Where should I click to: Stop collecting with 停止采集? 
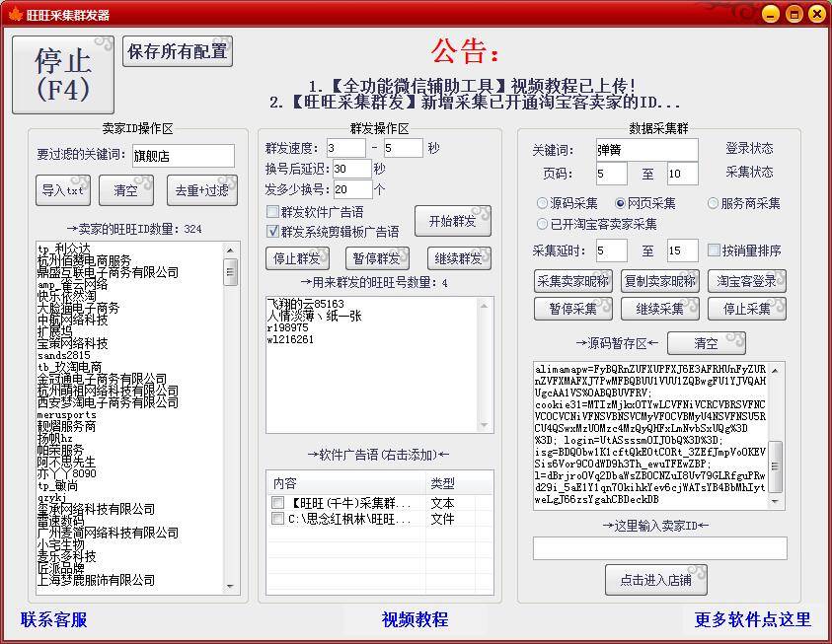click(747, 309)
